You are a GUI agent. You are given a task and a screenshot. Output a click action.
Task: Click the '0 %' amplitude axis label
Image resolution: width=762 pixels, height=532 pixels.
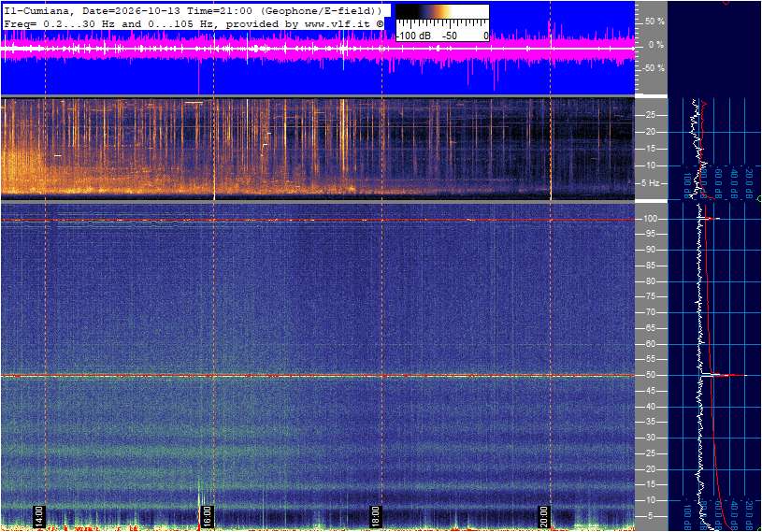[656, 45]
